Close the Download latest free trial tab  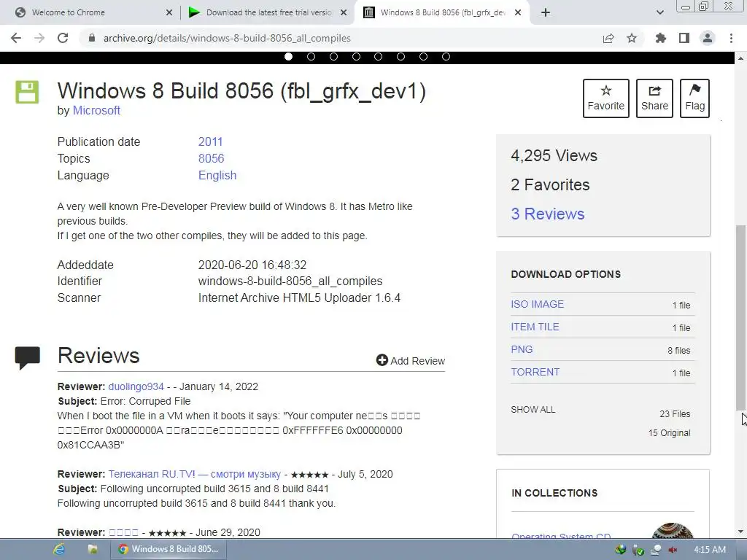pyautogui.click(x=344, y=12)
